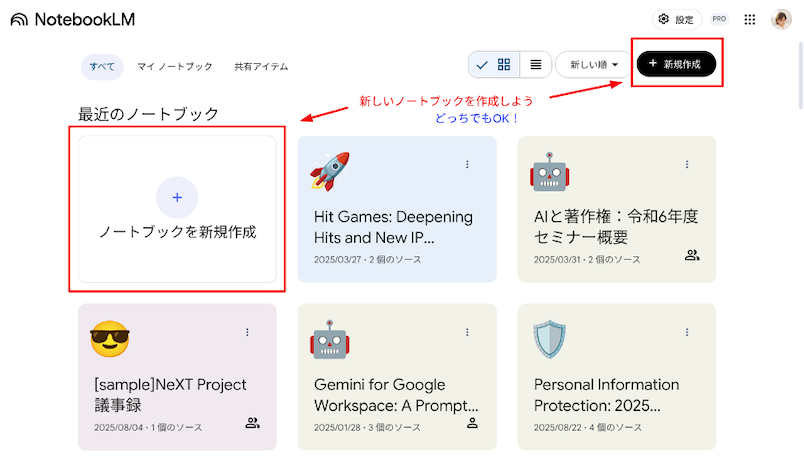This screenshot has height=461, width=804.
Task: Select the 共有アイテム tab
Action: click(x=261, y=67)
